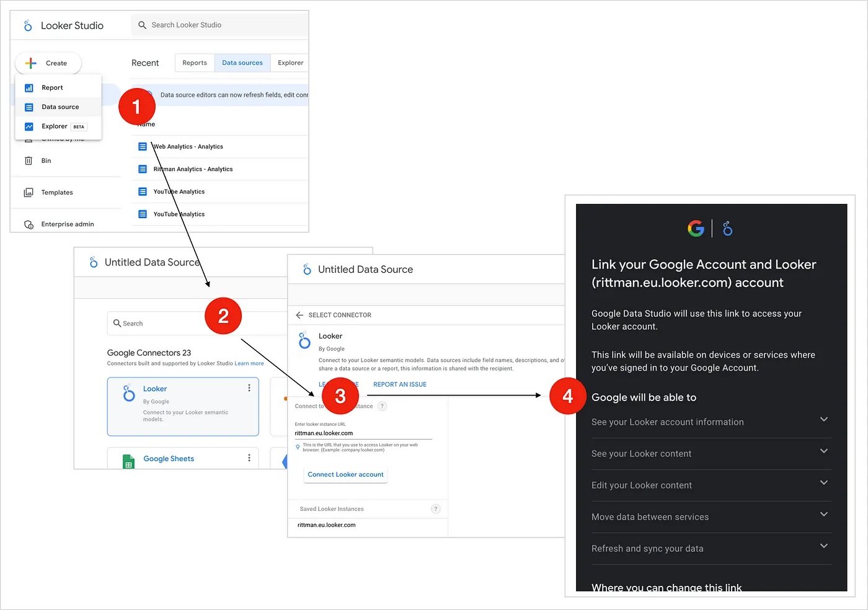Open the Bin from the sidebar
This screenshot has width=868, height=610.
tap(45, 161)
